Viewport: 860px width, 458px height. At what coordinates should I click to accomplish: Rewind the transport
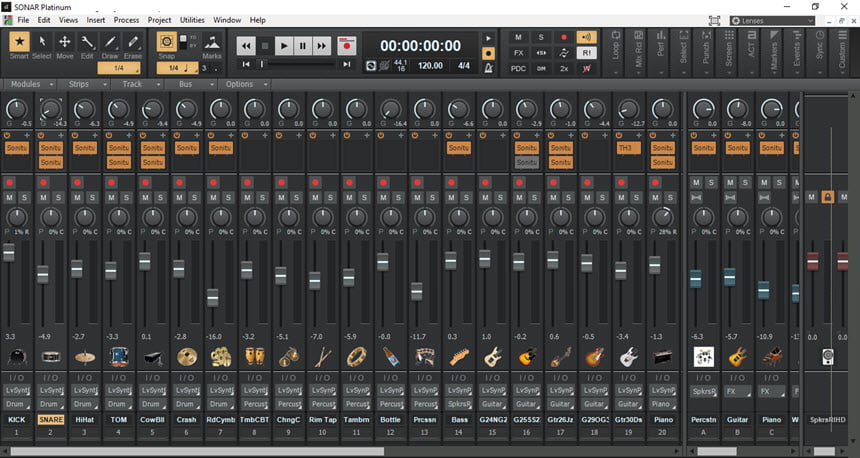pos(246,46)
